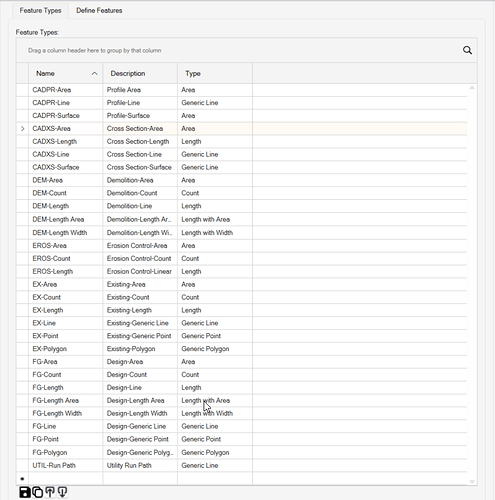The height and width of the screenshot is (500, 495).
Task: Click the scrollbar up arrow of the table
Action: [x=472, y=88]
